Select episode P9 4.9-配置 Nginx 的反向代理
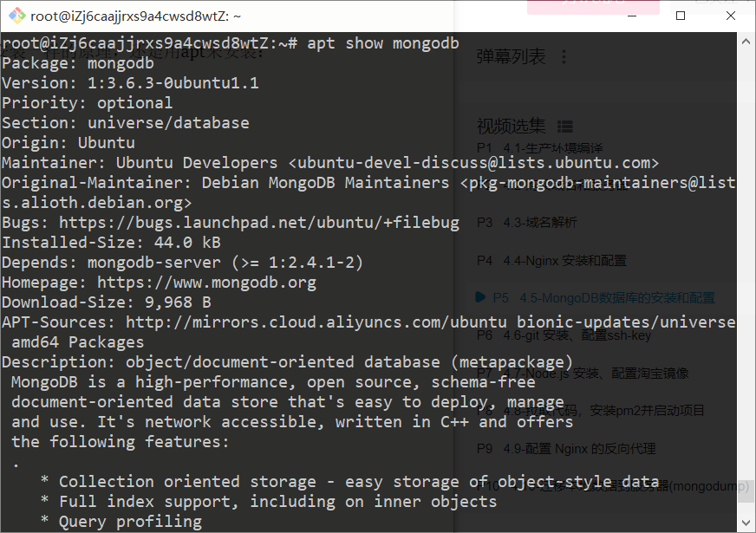The image size is (756, 533). tap(566, 449)
